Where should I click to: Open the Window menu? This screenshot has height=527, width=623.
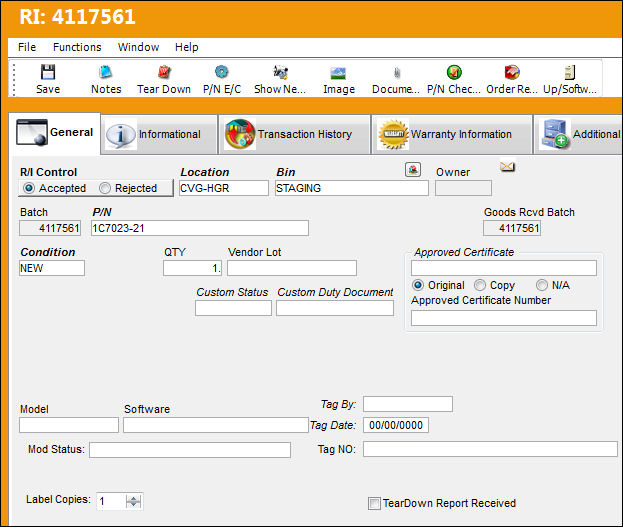point(138,47)
